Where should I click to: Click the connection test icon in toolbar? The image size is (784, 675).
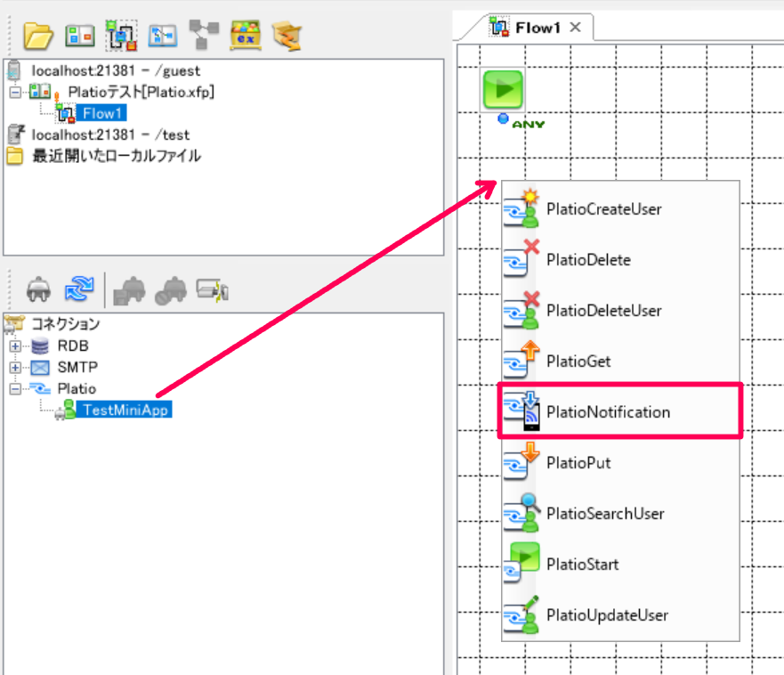[213, 290]
